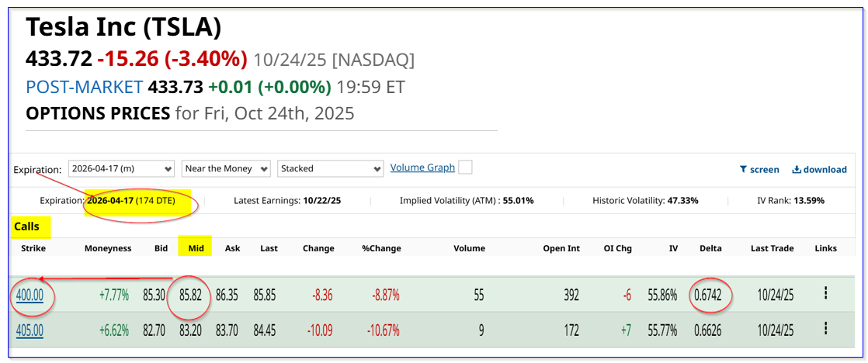Sort by the IV column header
Viewport: 868px width, 363px height.
pyautogui.click(x=672, y=248)
